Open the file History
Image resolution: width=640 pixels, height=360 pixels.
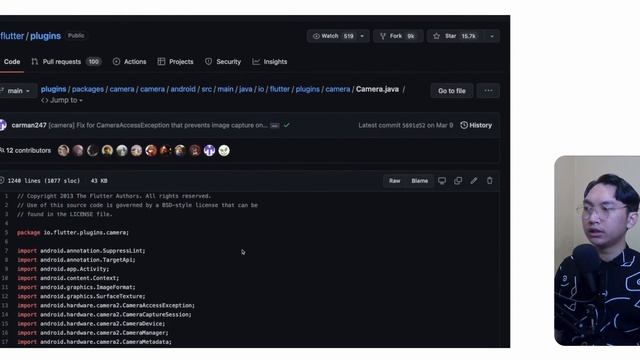(476, 125)
